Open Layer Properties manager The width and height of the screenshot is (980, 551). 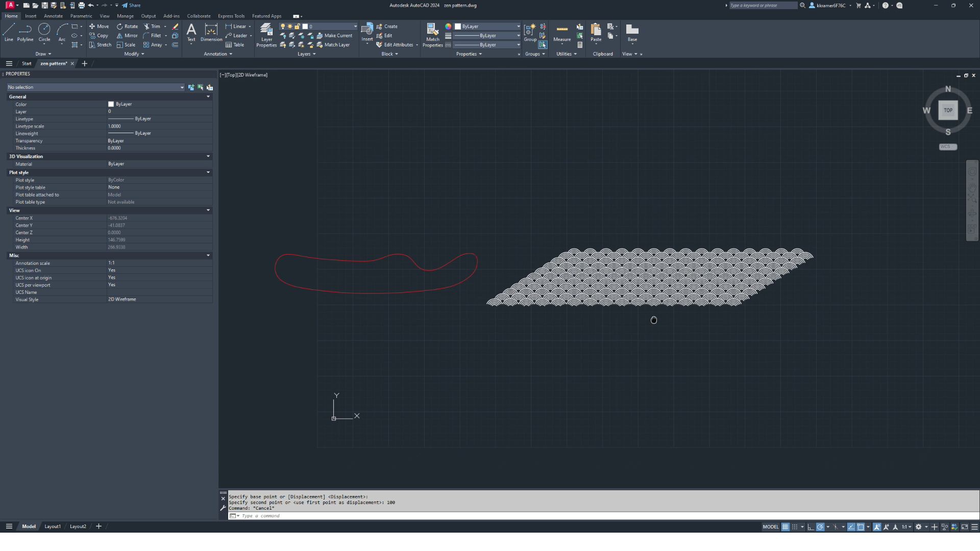266,35
